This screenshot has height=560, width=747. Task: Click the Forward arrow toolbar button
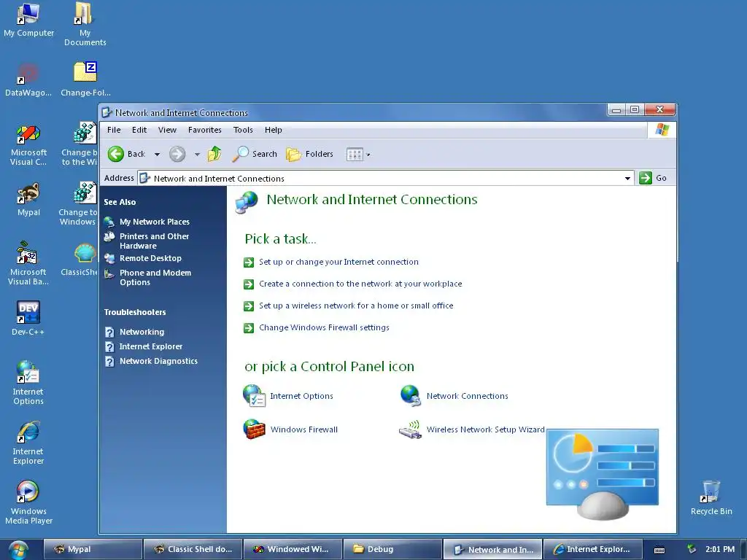(x=177, y=154)
